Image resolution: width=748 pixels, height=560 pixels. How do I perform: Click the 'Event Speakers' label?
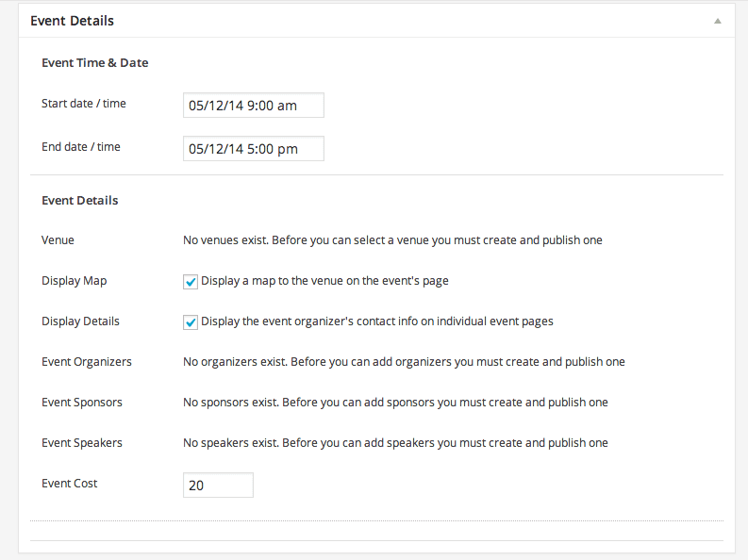pyautogui.click(x=81, y=443)
